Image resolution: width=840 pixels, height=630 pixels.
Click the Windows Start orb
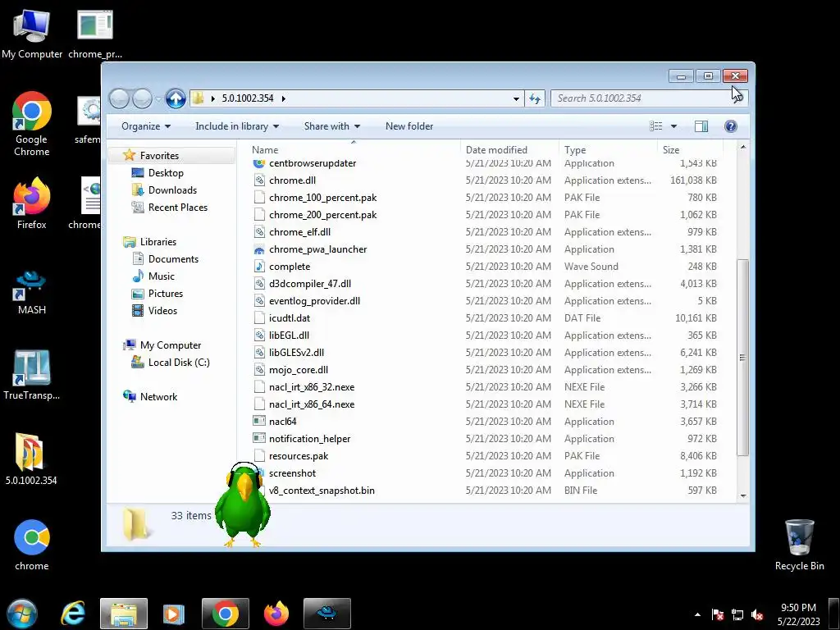coord(22,614)
